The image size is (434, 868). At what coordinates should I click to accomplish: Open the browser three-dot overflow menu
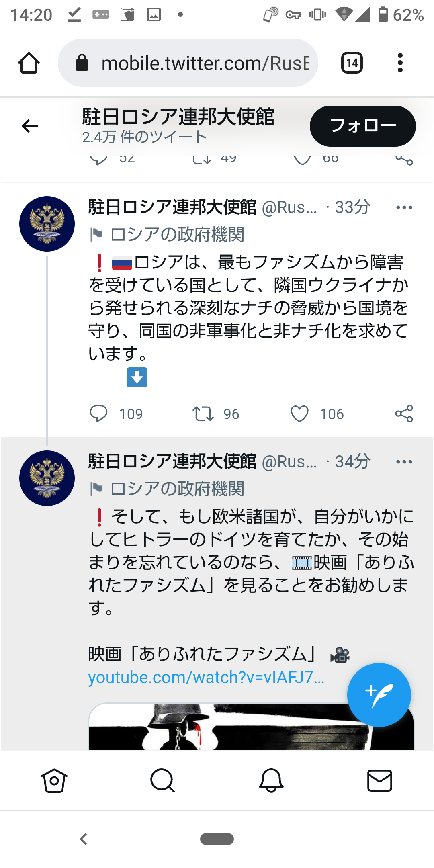coord(400,63)
